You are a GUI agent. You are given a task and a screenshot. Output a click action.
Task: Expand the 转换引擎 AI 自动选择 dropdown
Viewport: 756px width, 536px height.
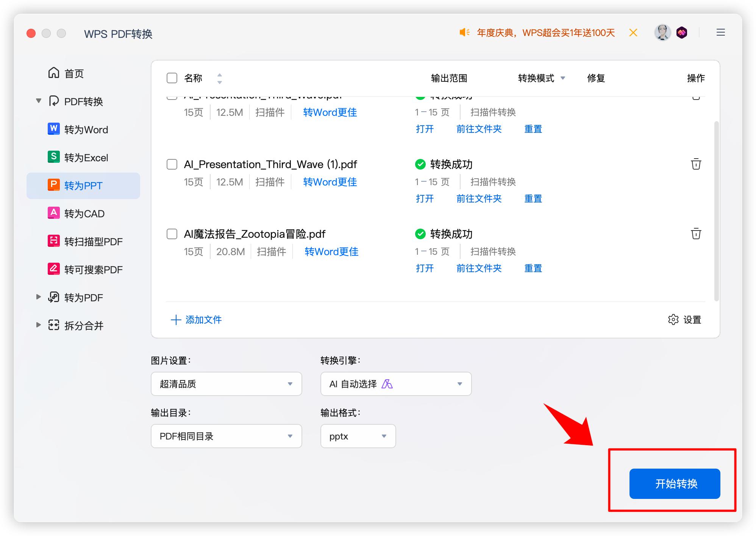pos(396,384)
